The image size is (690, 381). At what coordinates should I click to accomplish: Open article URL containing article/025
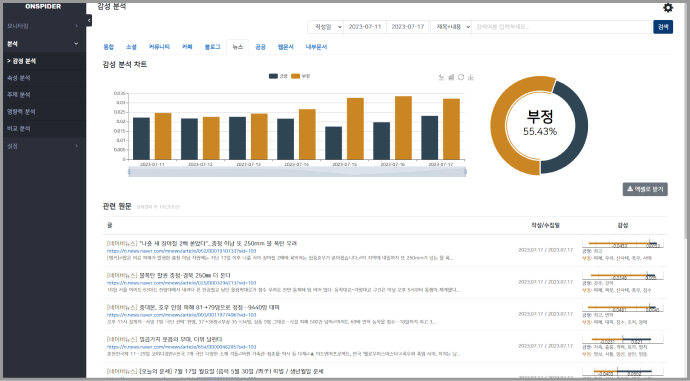point(181,283)
